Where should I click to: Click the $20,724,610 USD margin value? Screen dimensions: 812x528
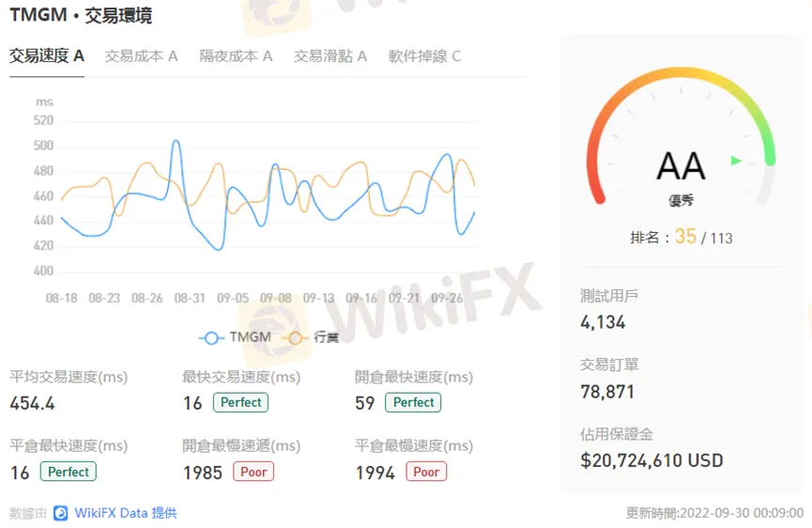point(651,460)
